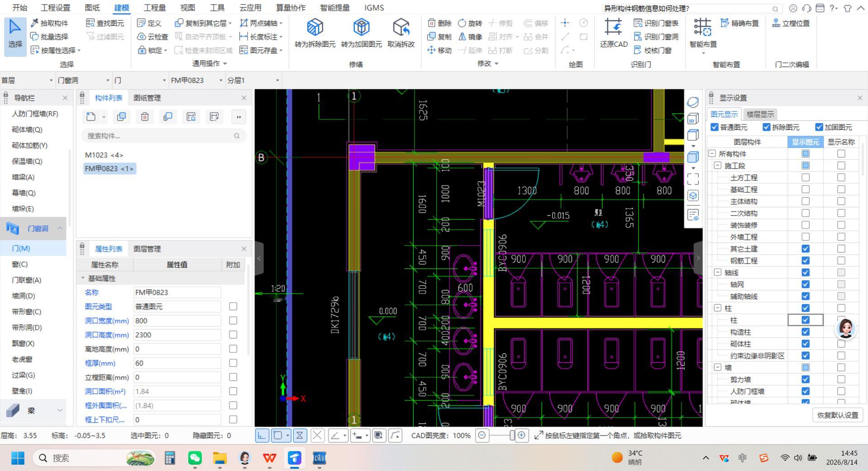868x471 pixels.
Task: Click the zoom-in plus for CAD brightness
Action: tap(521, 435)
